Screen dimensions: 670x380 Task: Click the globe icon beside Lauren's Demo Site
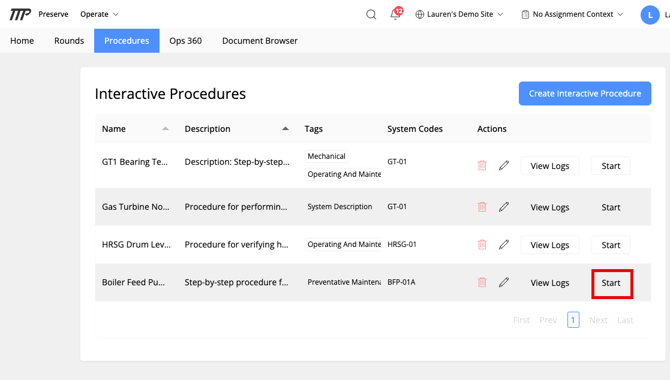coord(420,15)
